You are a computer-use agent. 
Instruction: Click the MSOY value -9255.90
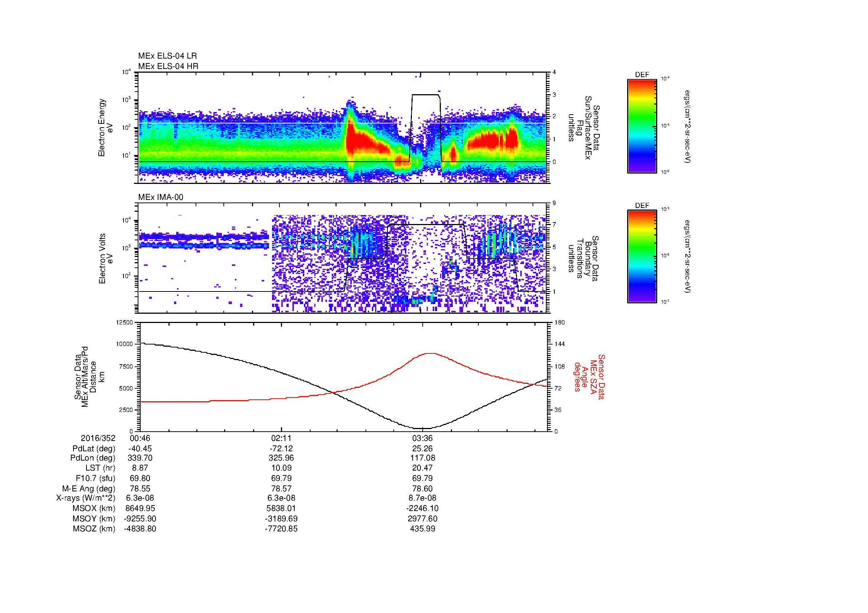tap(140, 518)
